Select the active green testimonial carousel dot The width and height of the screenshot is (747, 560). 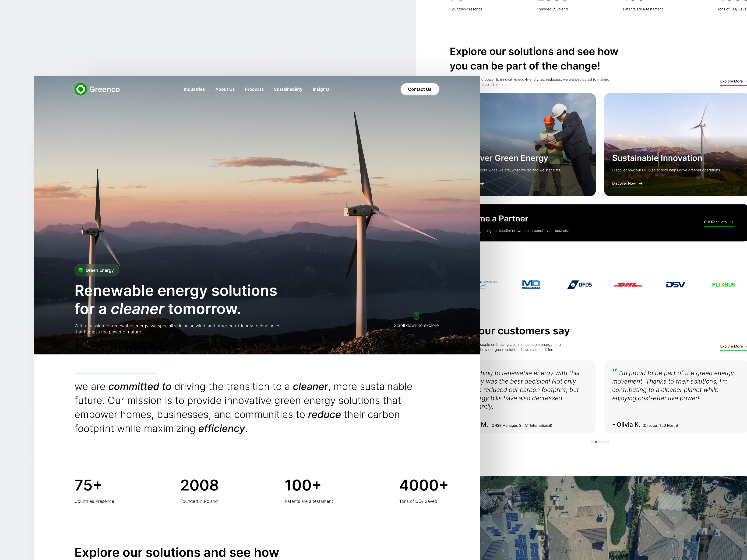tap(596, 442)
